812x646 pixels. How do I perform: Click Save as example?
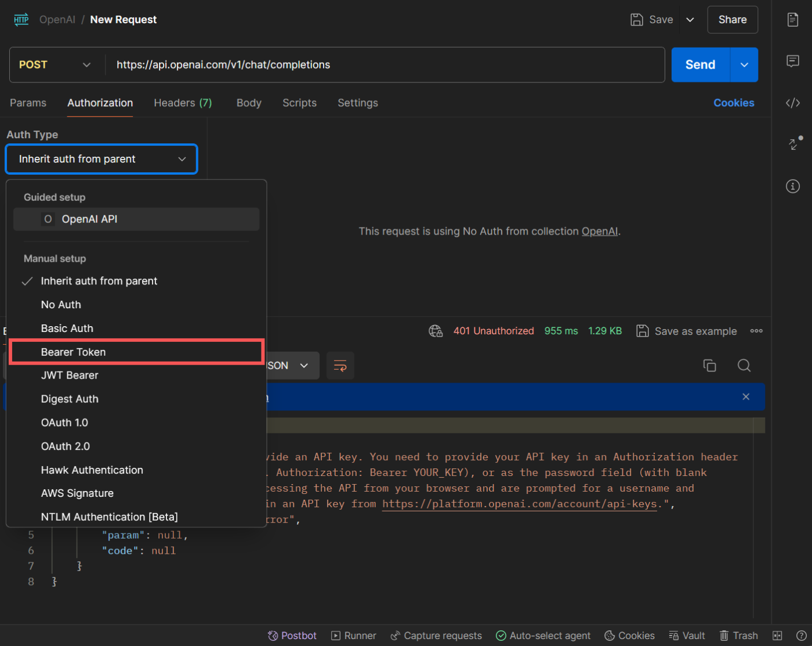[x=687, y=331]
